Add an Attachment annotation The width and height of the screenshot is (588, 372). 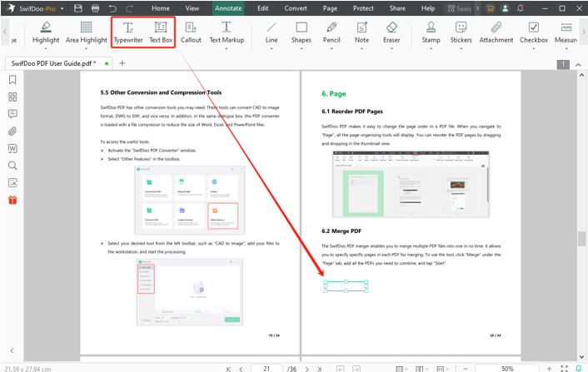click(496, 32)
